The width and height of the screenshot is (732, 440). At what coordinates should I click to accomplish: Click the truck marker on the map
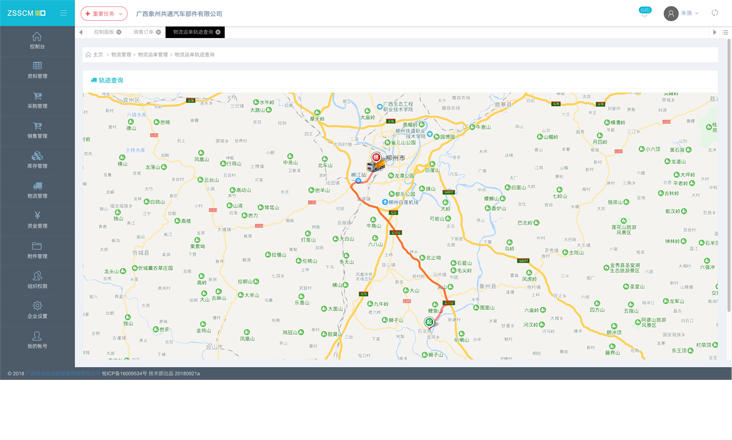376,165
